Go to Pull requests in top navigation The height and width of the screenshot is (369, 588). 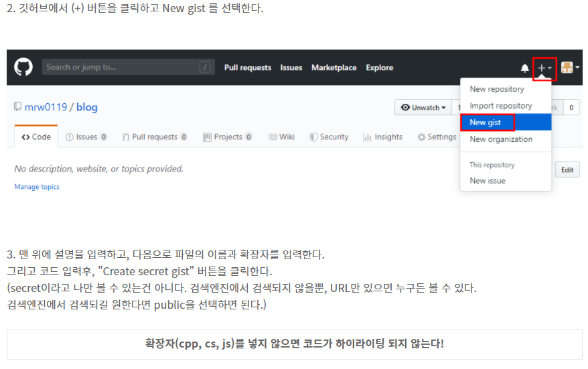point(248,68)
